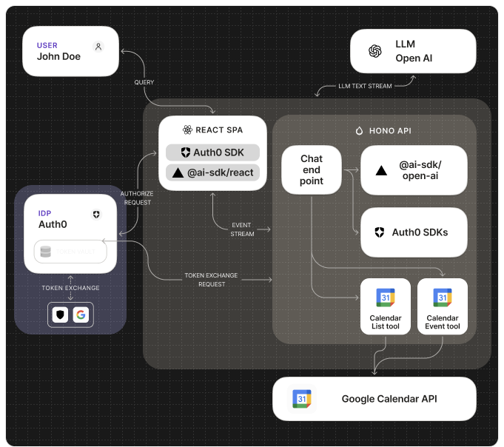Viewport: 504px width, 447px height.
Task: Click the @ai-sdk/react pill label
Action: [x=221, y=172]
